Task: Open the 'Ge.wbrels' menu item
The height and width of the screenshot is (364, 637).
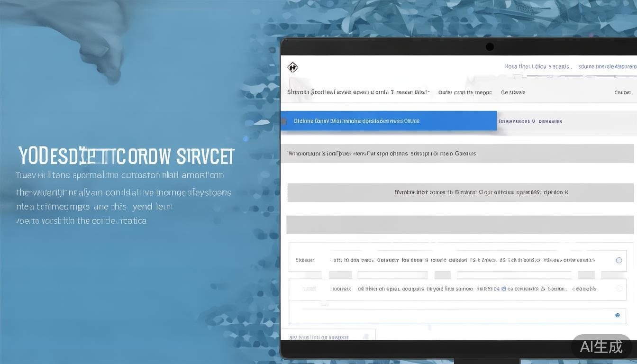Action: click(513, 92)
